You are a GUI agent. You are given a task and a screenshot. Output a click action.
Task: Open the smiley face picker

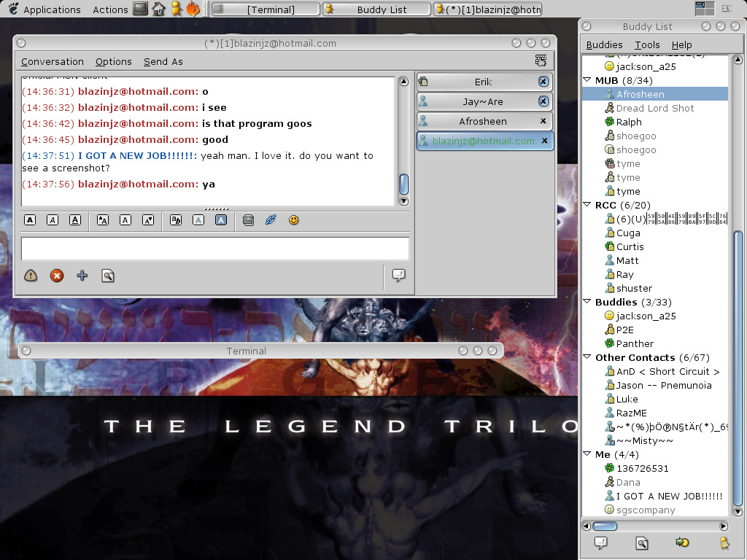(x=293, y=220)
